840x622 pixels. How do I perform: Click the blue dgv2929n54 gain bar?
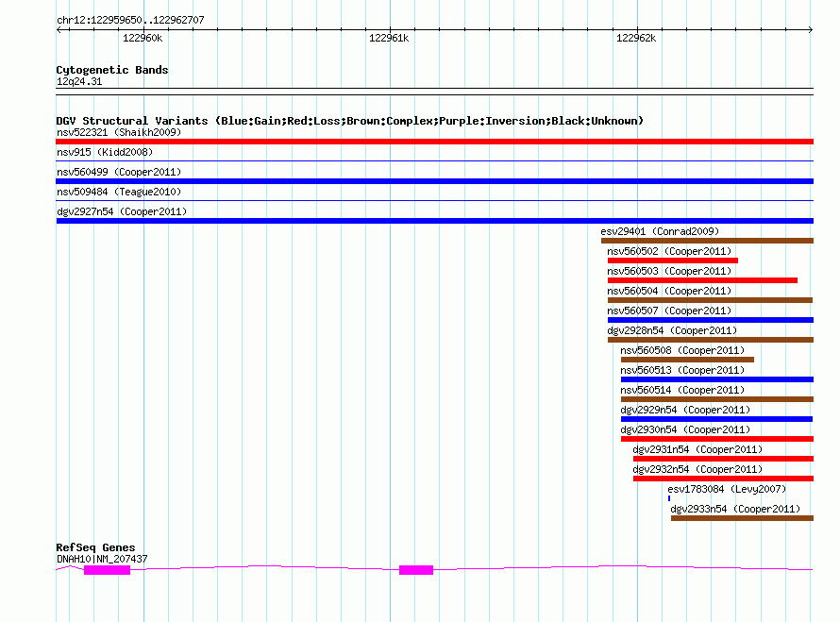(x=716, y=419)
